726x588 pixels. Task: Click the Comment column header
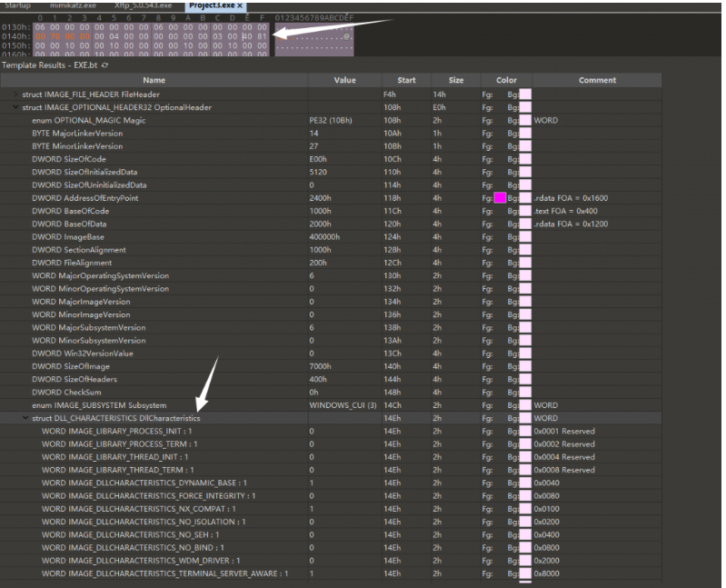pyautogui.click(x=597, y=80)
